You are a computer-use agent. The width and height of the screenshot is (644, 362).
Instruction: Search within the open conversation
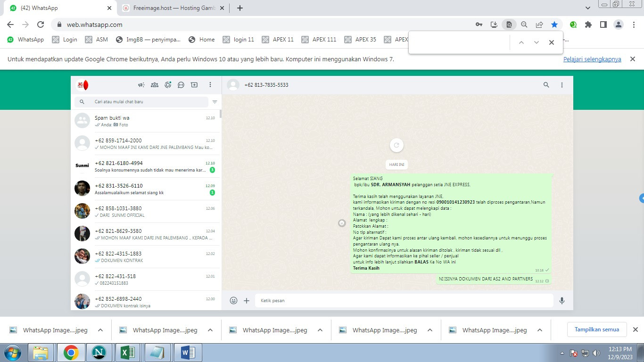[x=546, y=85]
